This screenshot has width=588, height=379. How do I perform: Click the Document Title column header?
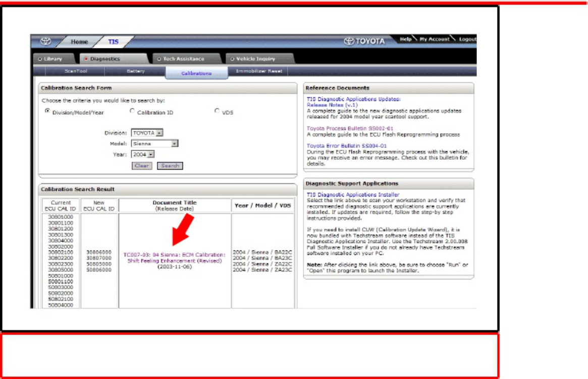click(175, 206)
